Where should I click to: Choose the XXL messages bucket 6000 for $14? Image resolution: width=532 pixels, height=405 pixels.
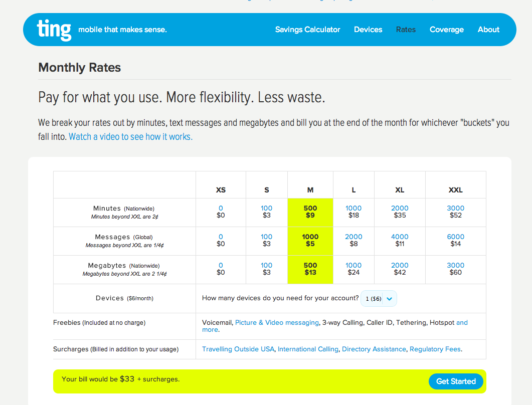pyautogui.click(x=456, y=240)
